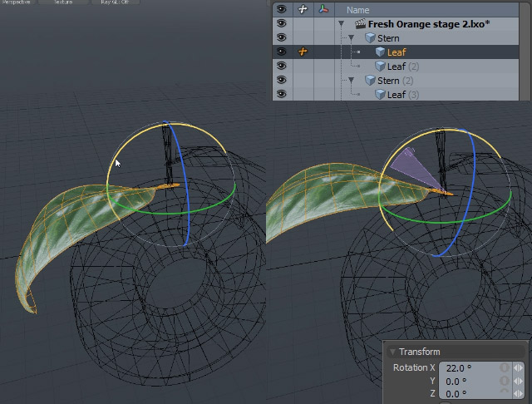Select the Stern (2) item
Screen dimensions: 532x404
pyautogui.click(x=396, y=81)
